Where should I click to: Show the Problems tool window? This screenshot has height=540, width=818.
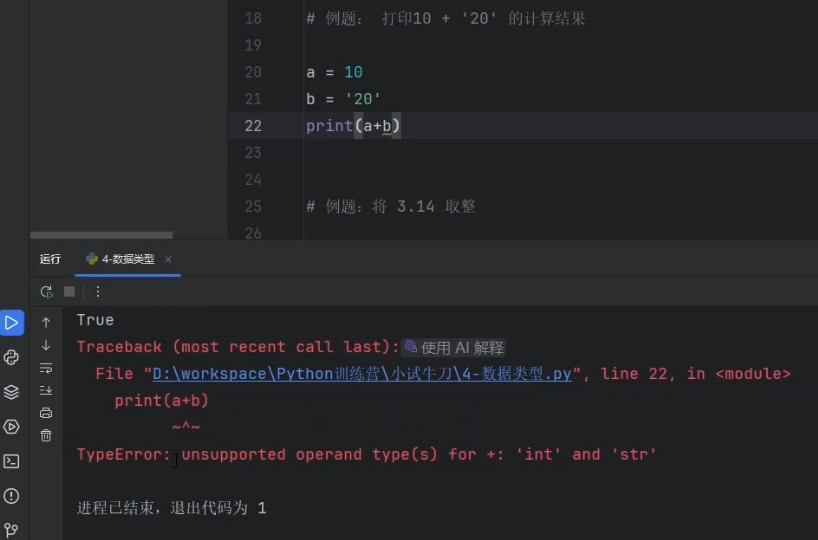[x=11, y=496]
